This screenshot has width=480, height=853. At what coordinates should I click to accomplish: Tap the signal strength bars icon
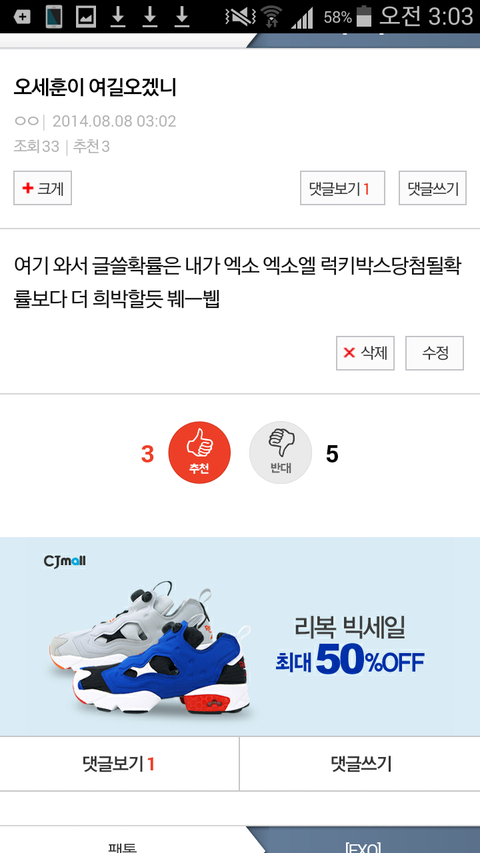point(302,18)
